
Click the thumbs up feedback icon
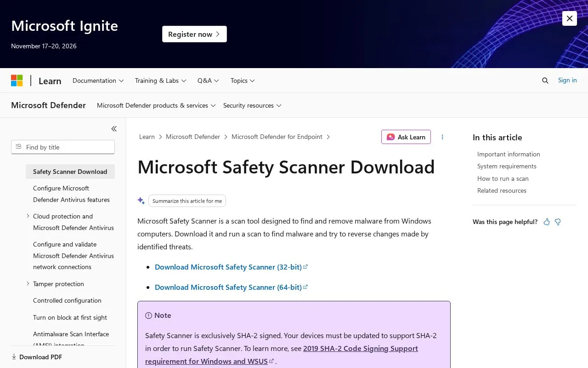(547, 222)
